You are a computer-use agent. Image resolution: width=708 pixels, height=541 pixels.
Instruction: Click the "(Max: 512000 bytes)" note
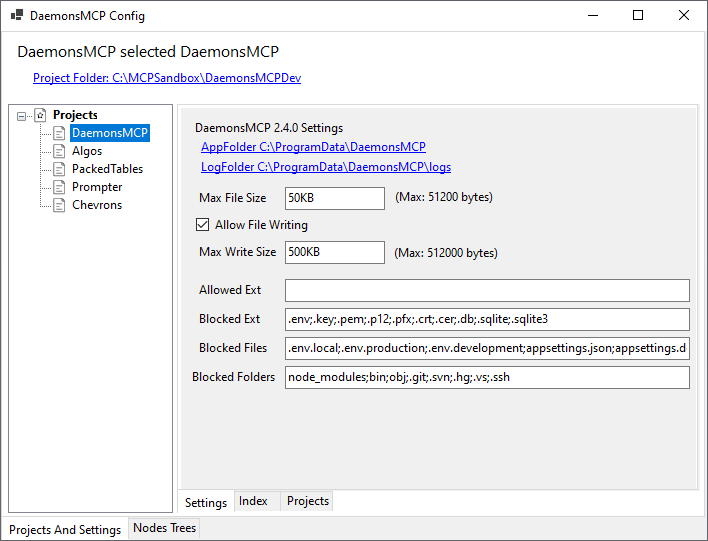[x=446, y=252]
